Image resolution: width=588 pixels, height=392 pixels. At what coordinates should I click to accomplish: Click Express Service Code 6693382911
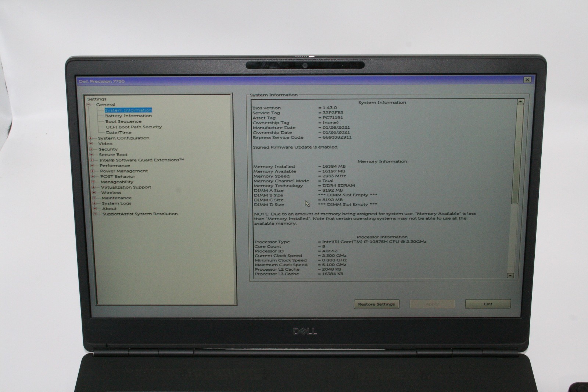[337, 137]
